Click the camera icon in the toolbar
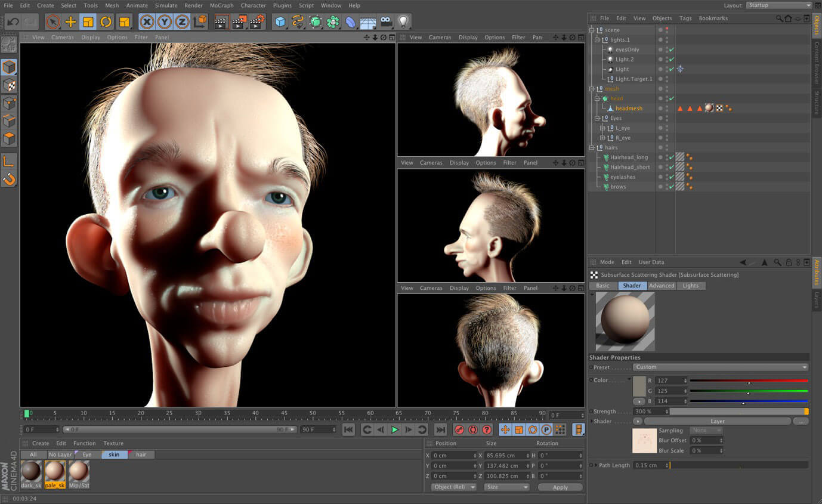The height and width of the screenshot is (504, 822). [x=385, y=22]
